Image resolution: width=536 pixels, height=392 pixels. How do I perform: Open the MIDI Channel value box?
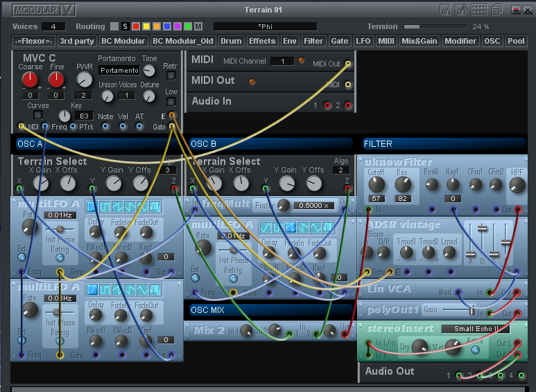pyautogui.click(x=282, y=61)
